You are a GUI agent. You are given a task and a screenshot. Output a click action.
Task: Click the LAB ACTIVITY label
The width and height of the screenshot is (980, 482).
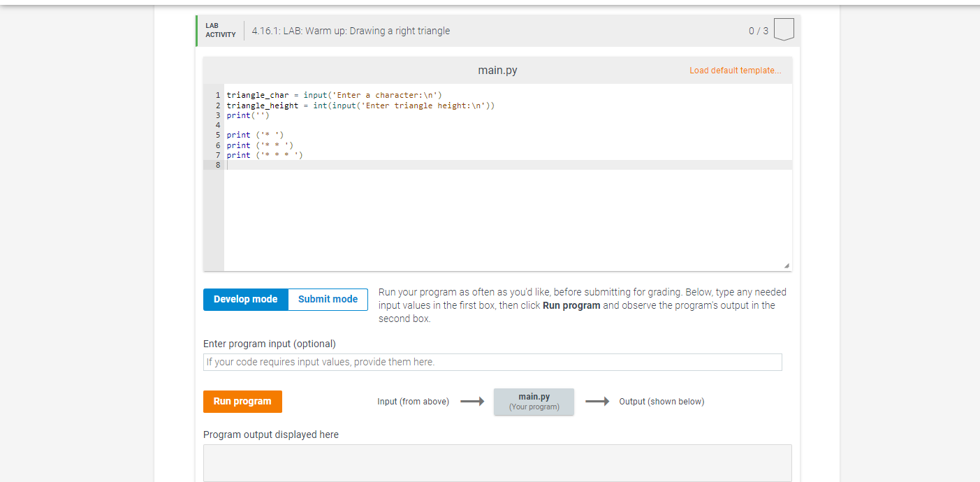pos(221,30)
